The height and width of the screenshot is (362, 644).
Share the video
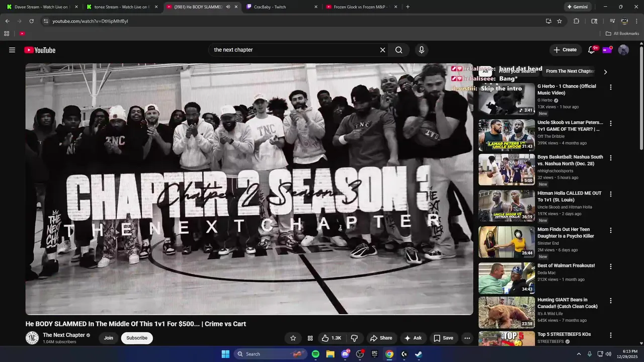point(381,338)
